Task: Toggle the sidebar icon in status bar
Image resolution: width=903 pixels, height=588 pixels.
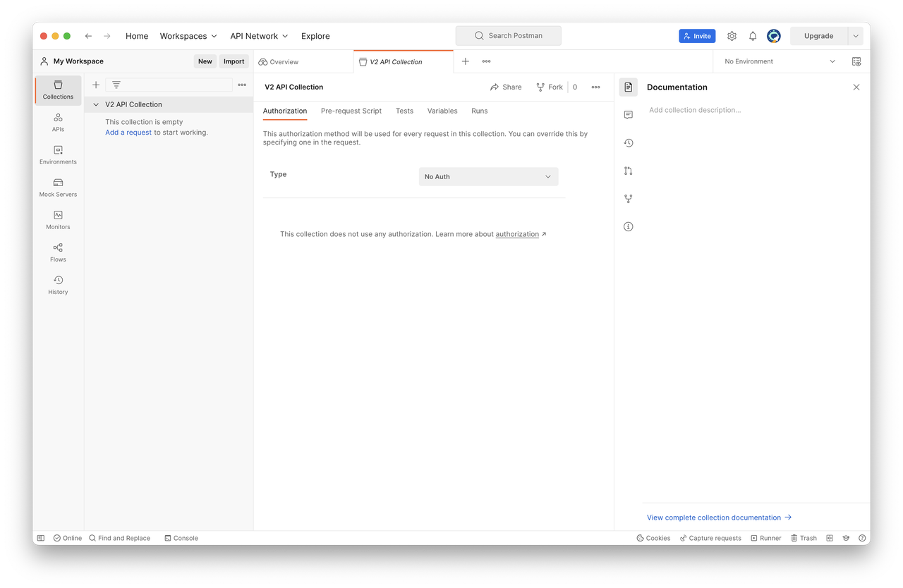Action: point(41,538)
